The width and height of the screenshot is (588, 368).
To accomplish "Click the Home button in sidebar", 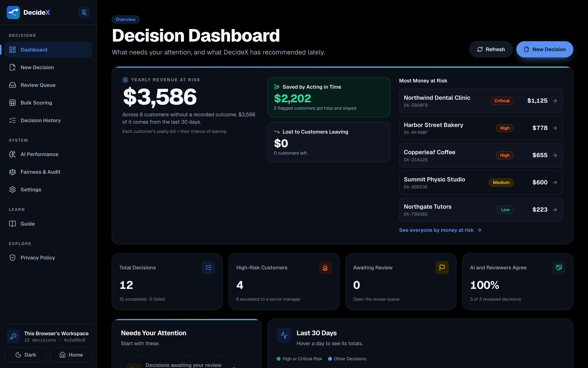I will click(x=71, y=355).
